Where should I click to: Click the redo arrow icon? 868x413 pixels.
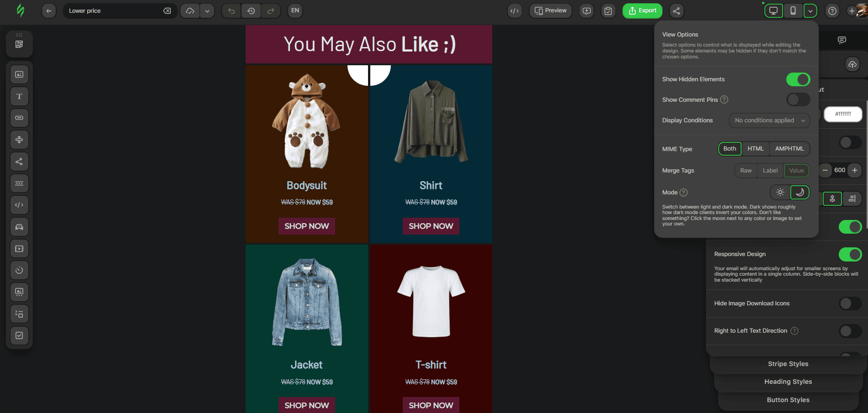[271, 10]
